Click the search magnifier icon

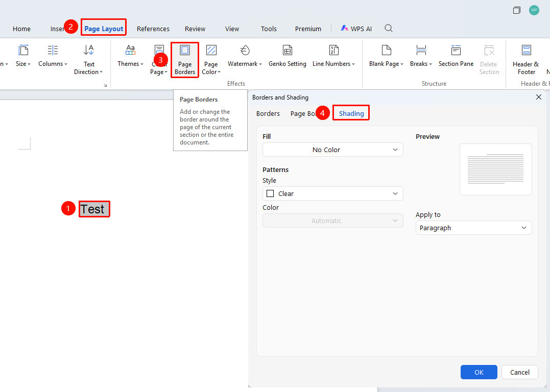(x=388, y=29)
